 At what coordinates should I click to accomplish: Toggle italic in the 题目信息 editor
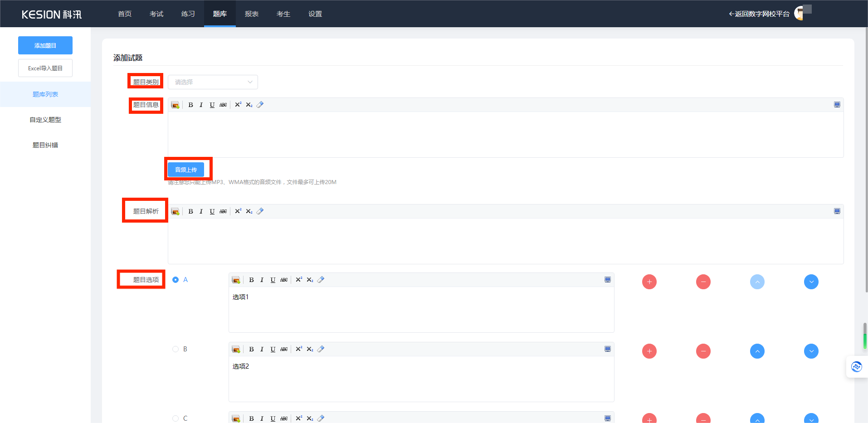[201, 105]
